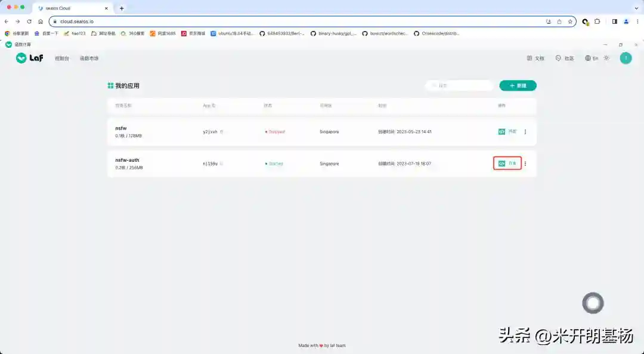This screenshot has width=644, height=354.
Task: Toggle the light/dark theme sun icon
Action: 606,59
